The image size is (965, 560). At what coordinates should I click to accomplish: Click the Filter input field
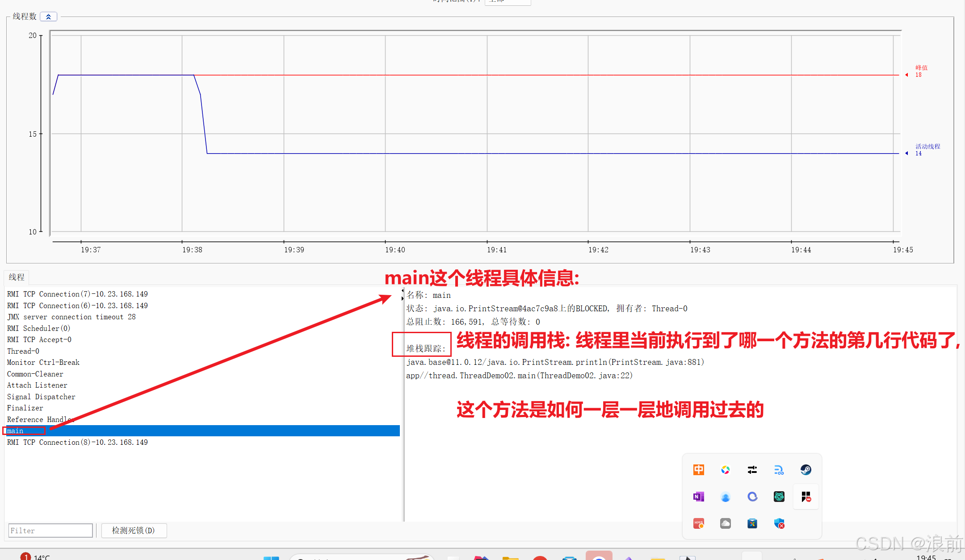pos(50,531)
